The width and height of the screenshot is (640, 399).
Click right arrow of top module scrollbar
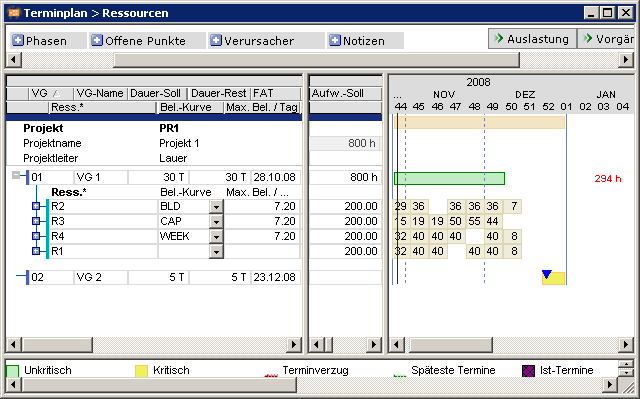[626, 60]
